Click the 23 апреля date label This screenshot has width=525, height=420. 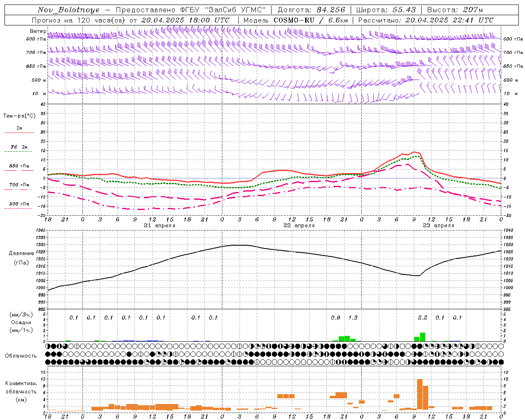click(438, 226)
